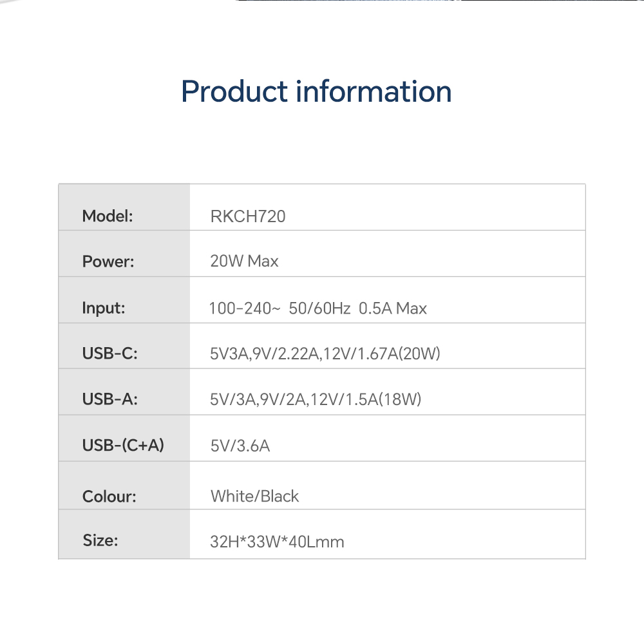Select the "Model:" row label
The height and width of the screenshot is (644, 644).
pos(108,216)
